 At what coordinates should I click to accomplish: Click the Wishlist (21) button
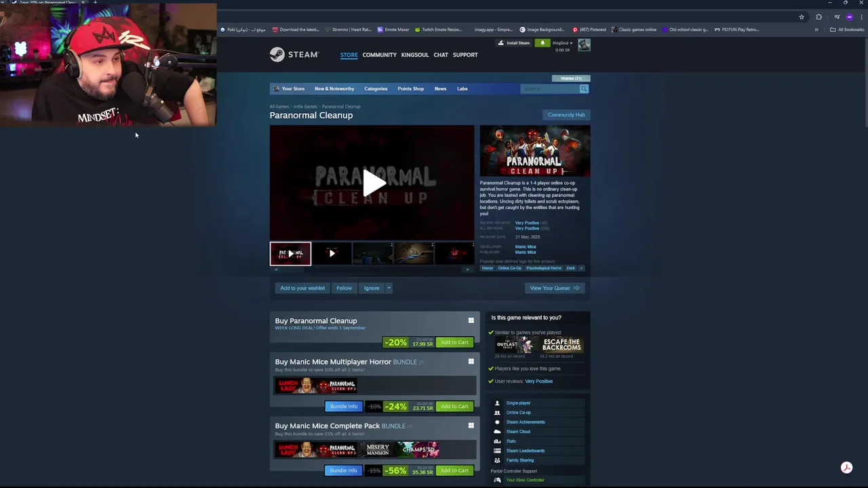coord(571,79)
